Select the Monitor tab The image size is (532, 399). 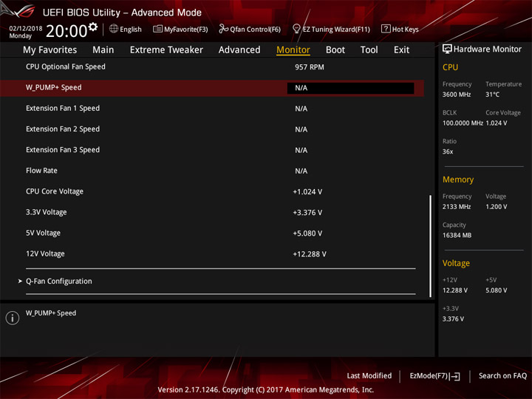293,50
